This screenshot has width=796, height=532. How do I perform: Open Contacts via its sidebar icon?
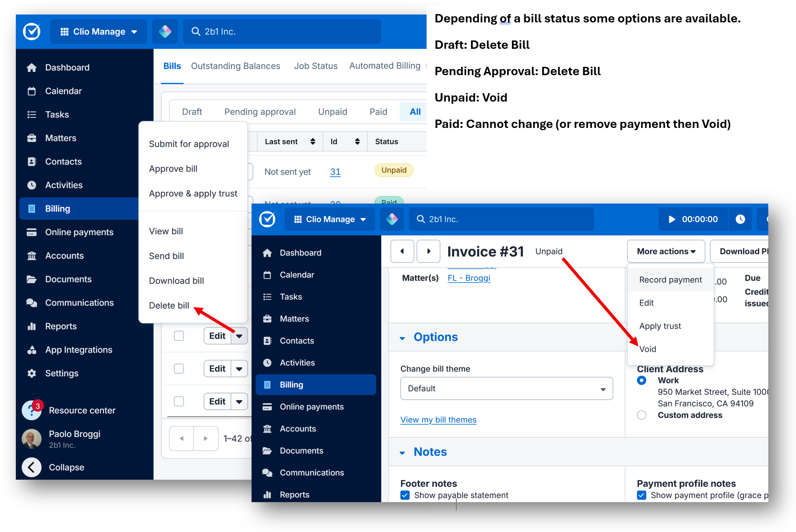click(x=268, y=340)
